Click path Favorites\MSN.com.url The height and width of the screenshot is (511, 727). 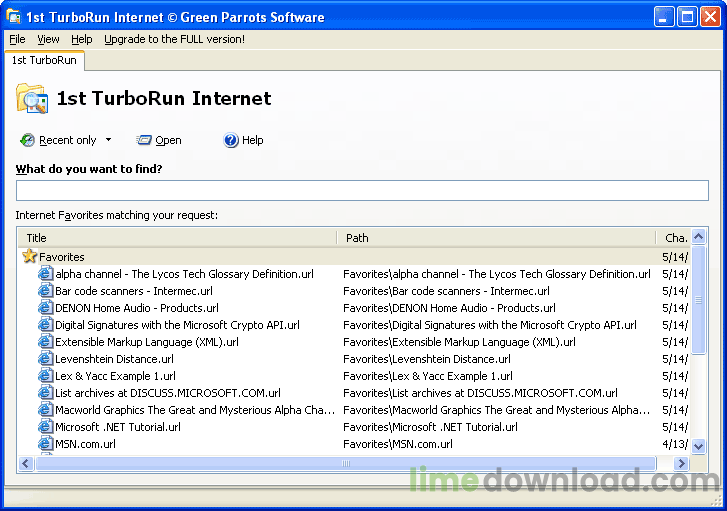(398, 444)
